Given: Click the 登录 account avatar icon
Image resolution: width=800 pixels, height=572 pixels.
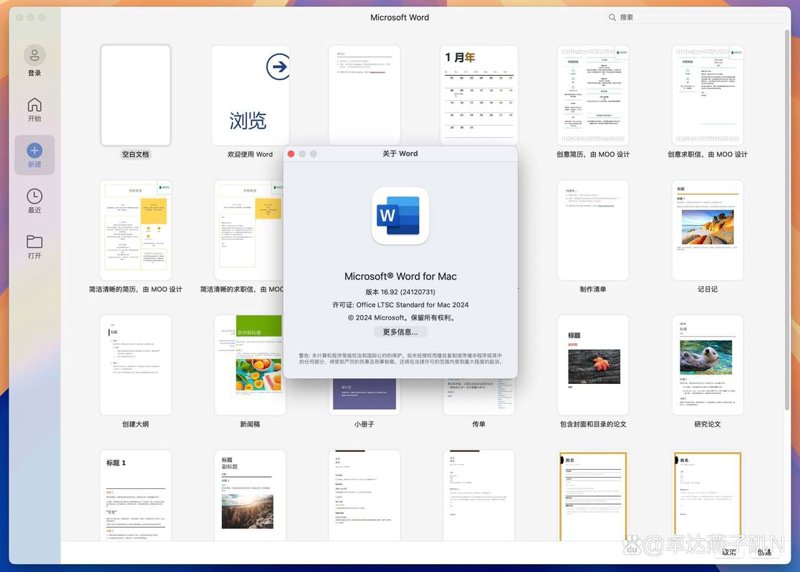Looking at the screenshot, I should [34, 55].
